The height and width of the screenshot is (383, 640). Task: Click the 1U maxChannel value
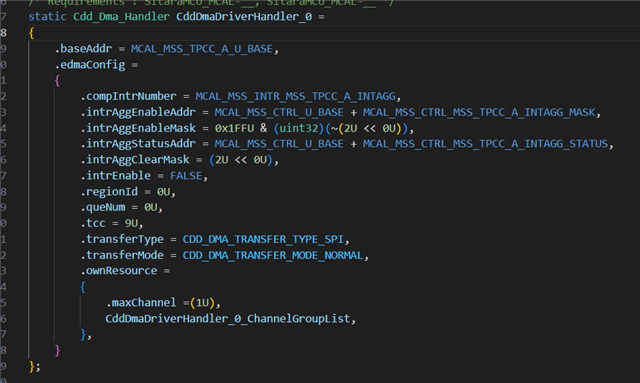coord(203,303)
